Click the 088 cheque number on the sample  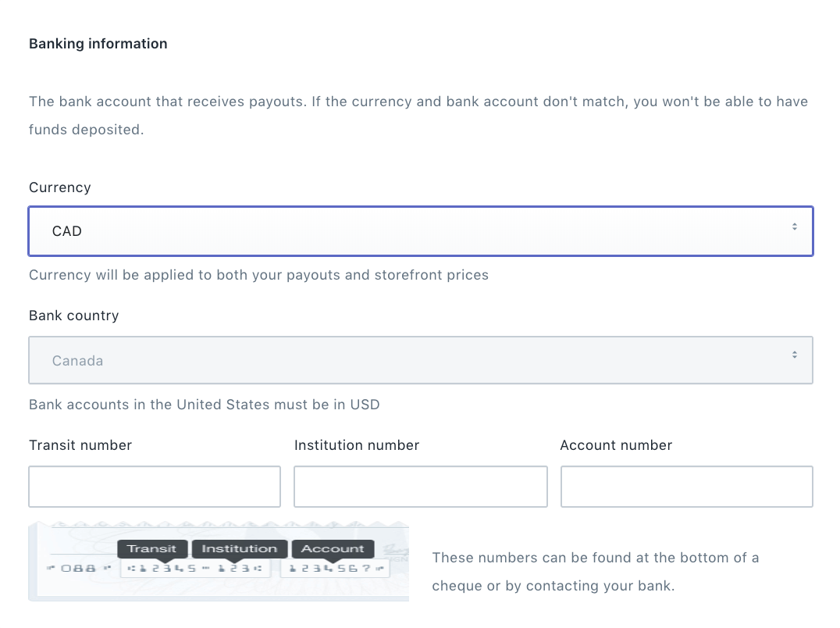[78, 568]
